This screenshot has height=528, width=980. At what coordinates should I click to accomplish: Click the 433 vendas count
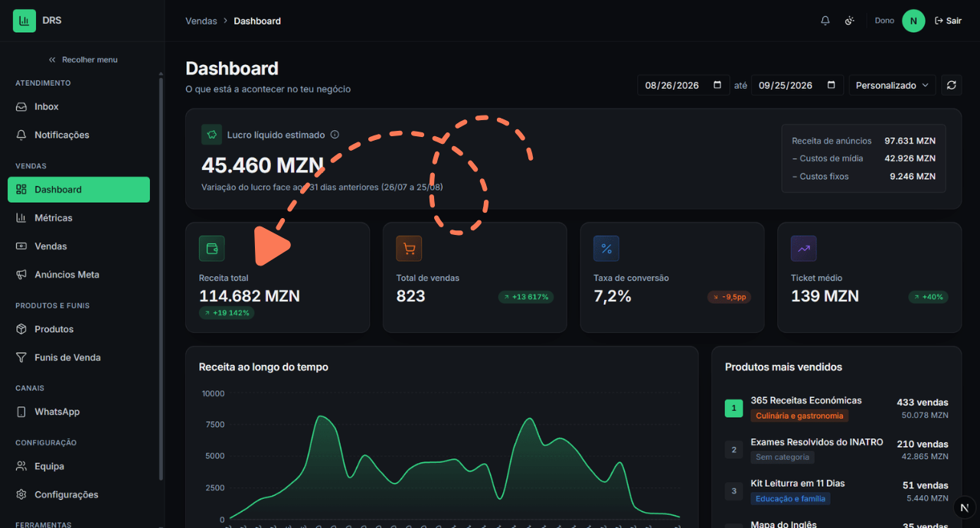tap(923, 403)
